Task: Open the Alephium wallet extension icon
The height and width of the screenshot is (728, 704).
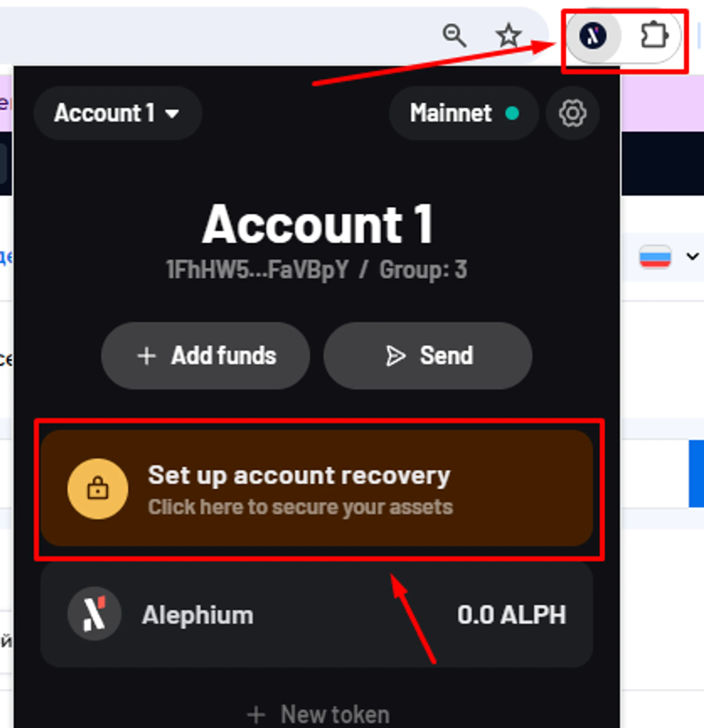Action: pyautogui.click(x=593, y=36)
